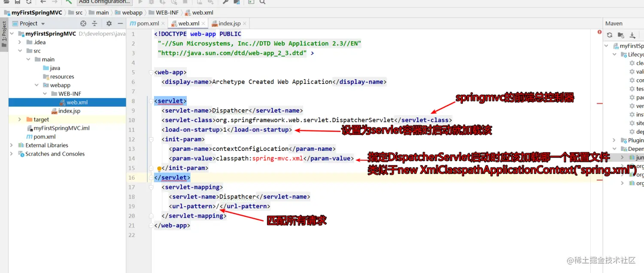Click the Maven panel title

(614, 24)
